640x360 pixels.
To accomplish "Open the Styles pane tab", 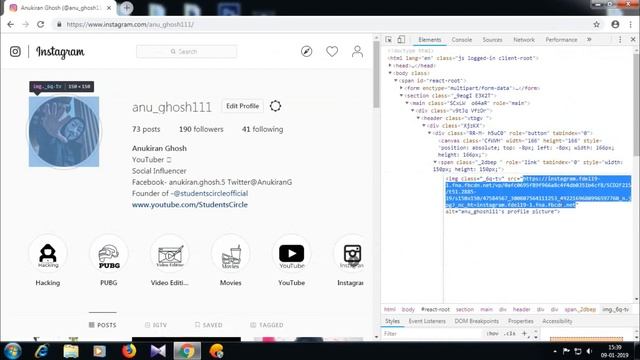I will [392, 321].
